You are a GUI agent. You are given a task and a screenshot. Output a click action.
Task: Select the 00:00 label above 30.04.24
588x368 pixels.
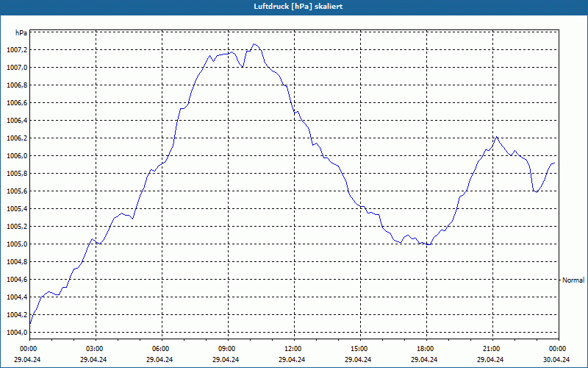coord(559,349)
